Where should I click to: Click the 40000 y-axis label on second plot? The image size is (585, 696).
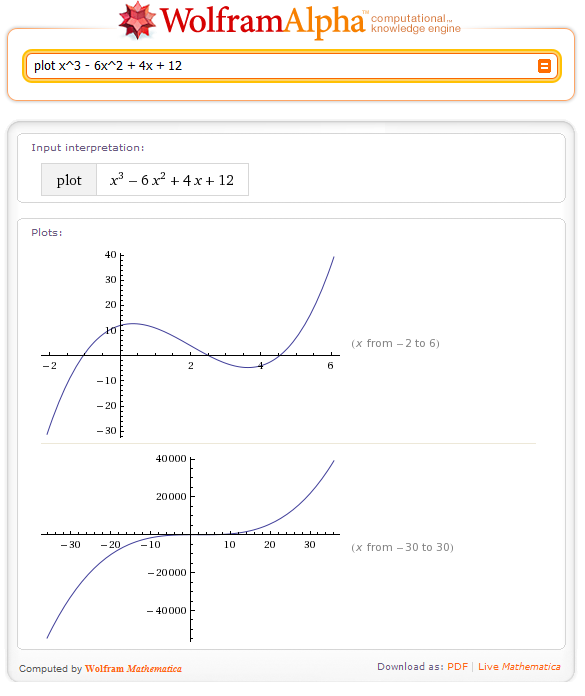[171, 459]
